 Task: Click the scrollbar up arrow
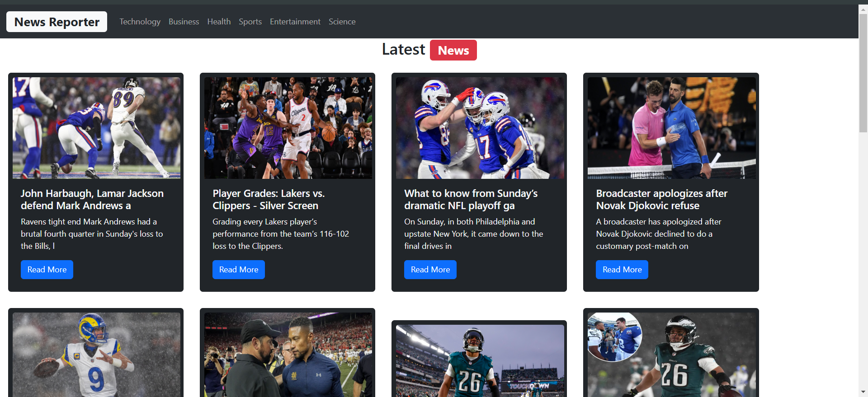pyautogui.click(x=863, y=9)
